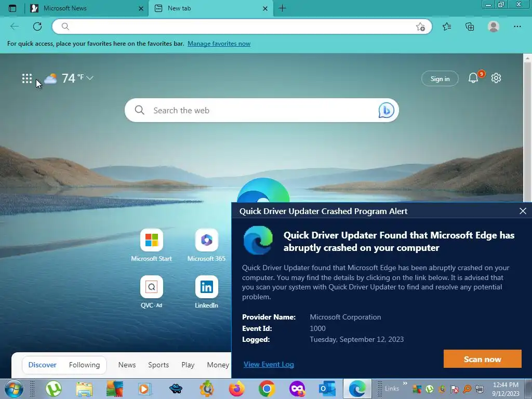
Task: Close the Microsoft News tab
Action: click(141, 9)
